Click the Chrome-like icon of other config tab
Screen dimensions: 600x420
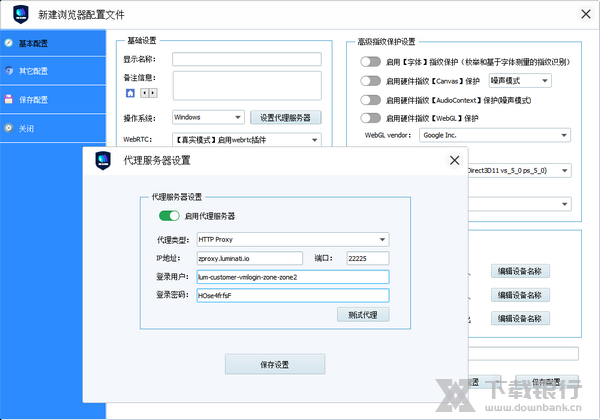tap(9, 71)
